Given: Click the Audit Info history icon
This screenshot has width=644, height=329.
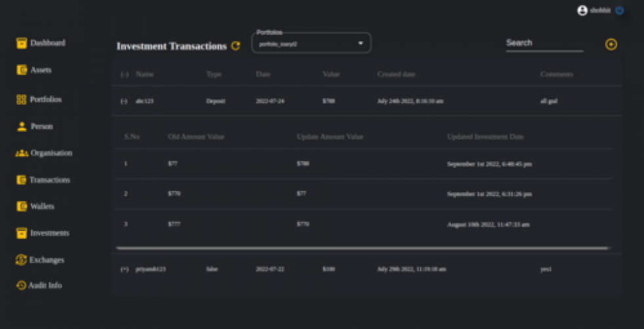Looking at the screenshot, I should click(x=21, y=285).
